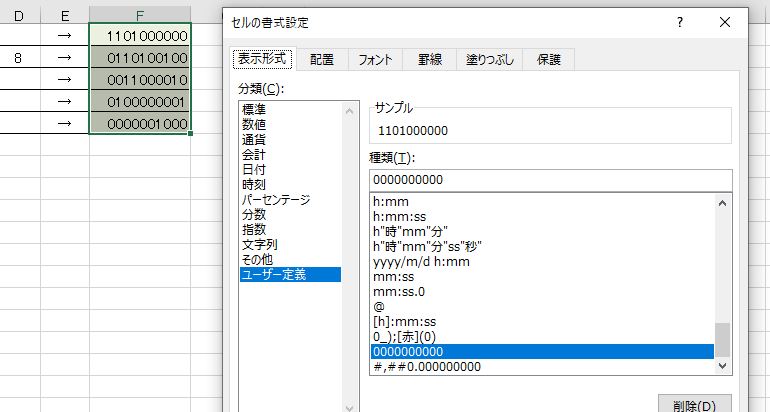The height and width of the screenshot is (412, 770).
Task: Click the 種類 format code input field
Action: (x=550, y=180)
